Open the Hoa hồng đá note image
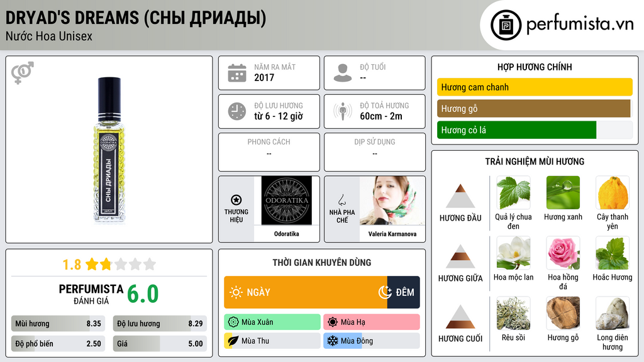Viewport: 644px width, 362px height. (563, 253)
